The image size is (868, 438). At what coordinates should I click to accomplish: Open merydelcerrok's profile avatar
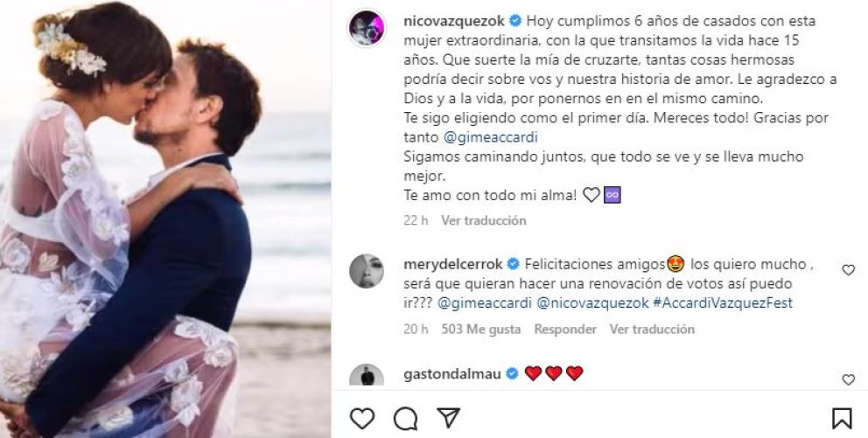pos(367,271)
